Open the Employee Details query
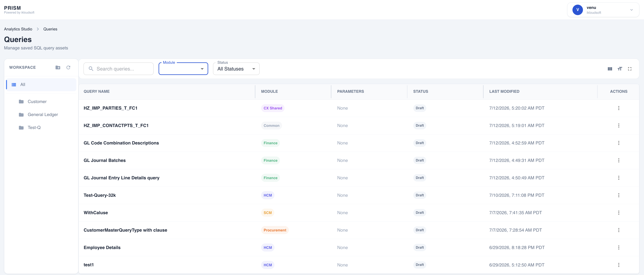 (x=102, y=247)
